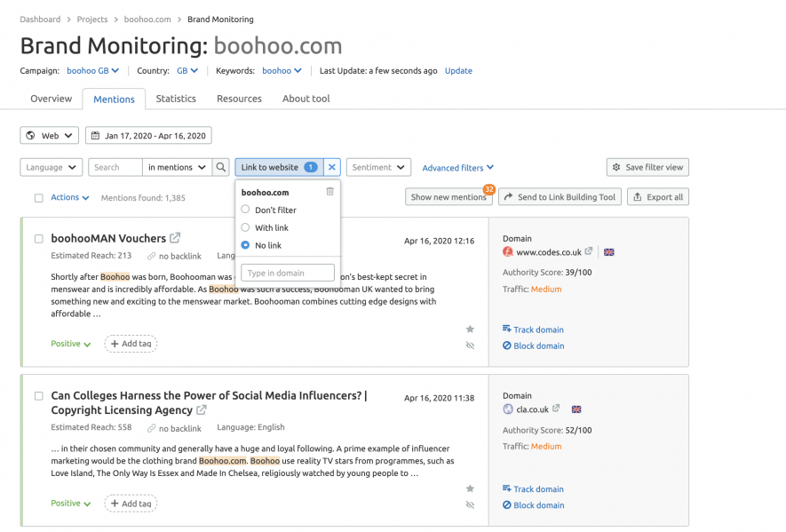Click Send to Link Building Tool
786x532 pixels.
click(x=560, y=197)
